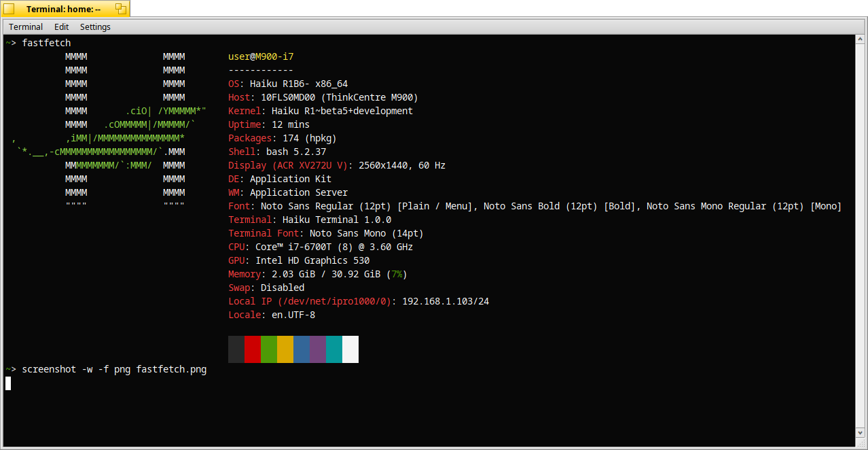The height and width of the screenshot is (450, 868).
Task: Click the dark gray color block
Action: 236,349
